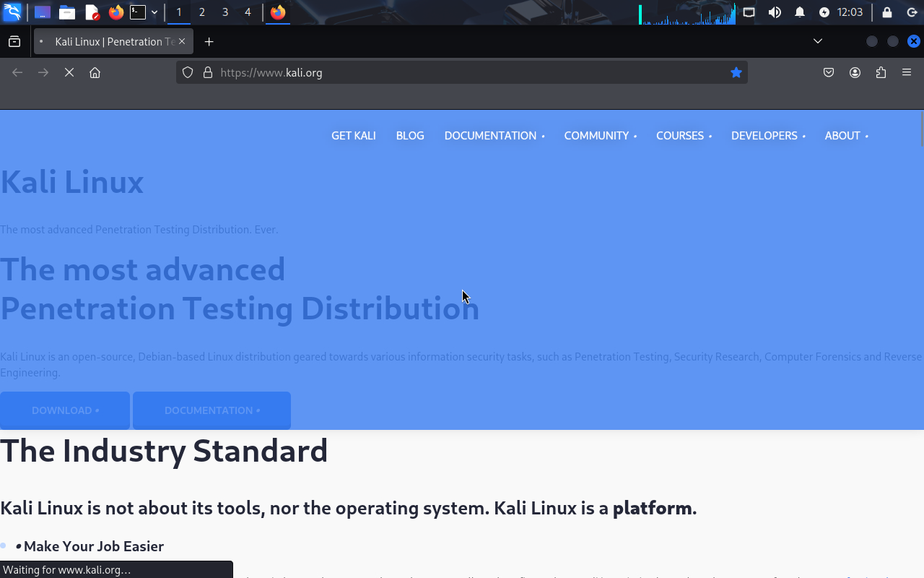Toggle the bookmark star for this page
The width and height of the screenshot is (924, 578).
click(x=736, y=72)
